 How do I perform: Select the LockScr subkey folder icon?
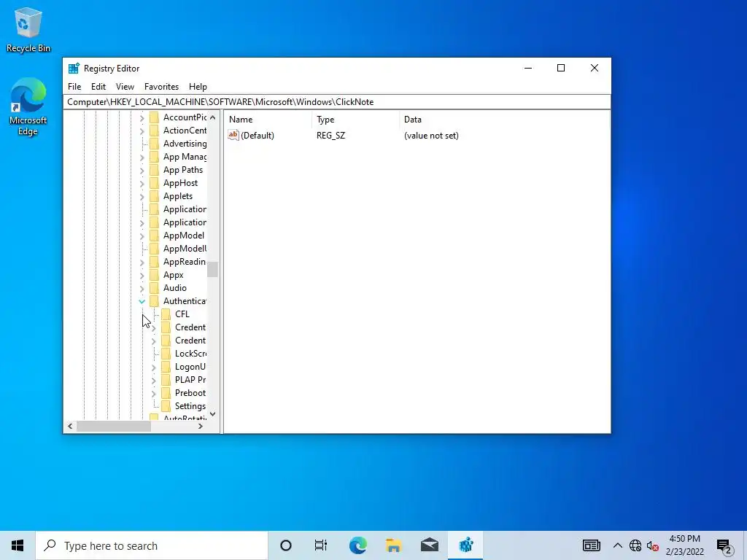point(166,354)
